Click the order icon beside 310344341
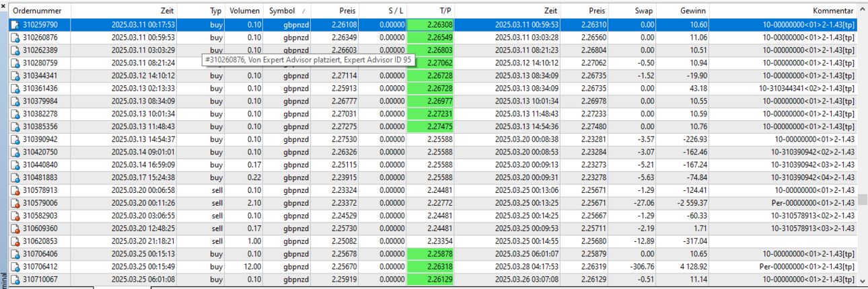The image size is (868, 289). point(15,76)
